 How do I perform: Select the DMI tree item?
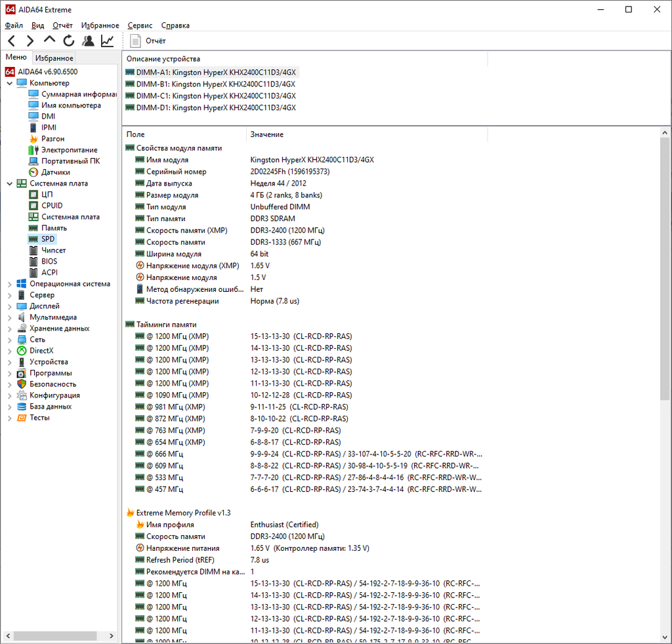[x=42, y=117]
